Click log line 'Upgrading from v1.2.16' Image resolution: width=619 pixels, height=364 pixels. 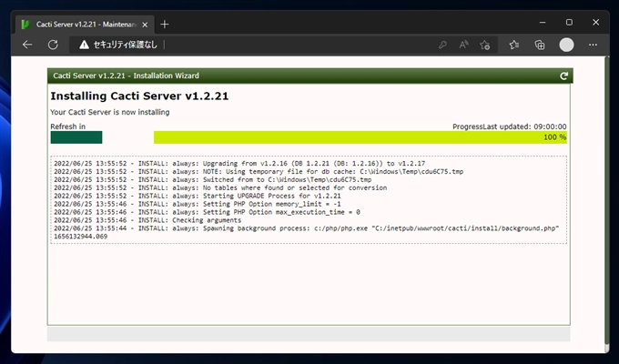[x=239, y=164]
